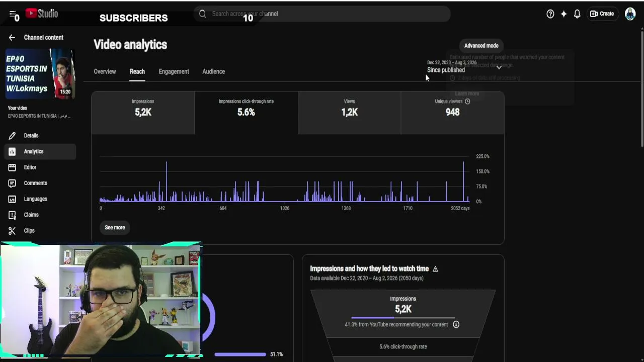Image resolution: width=644 pixels, height=362 pixels.
Task: Select the Impressions metric card
Action: (143, 113)
